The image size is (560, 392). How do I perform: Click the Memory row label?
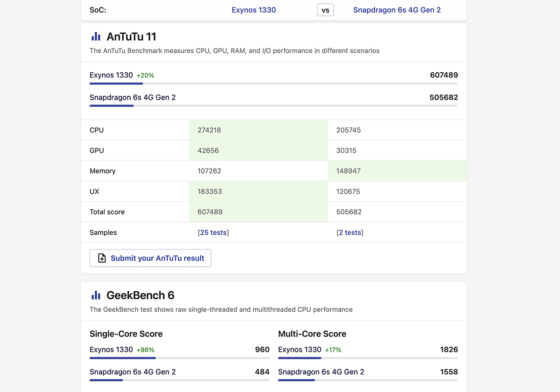[103, 171]
